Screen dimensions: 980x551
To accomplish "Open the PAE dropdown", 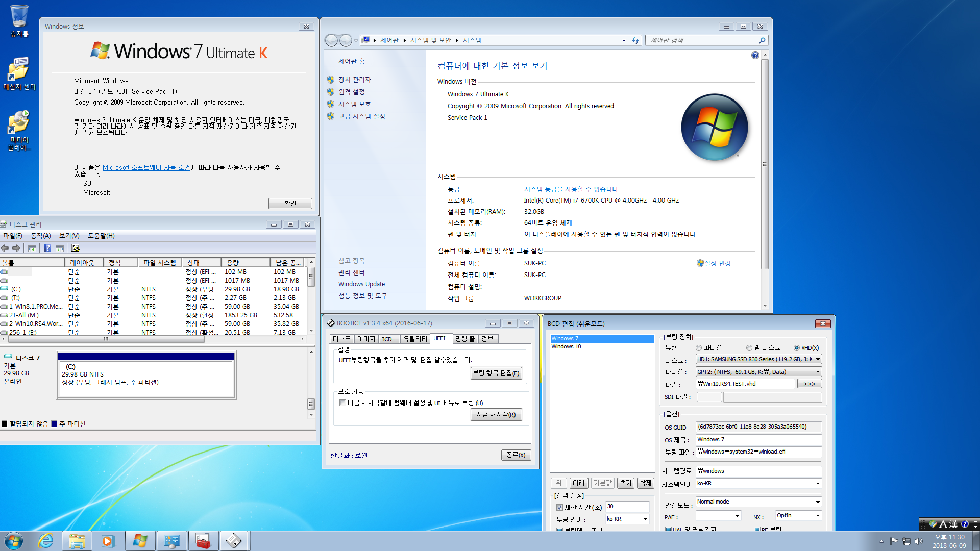I will pyautogui.click(x=719, y=516).
